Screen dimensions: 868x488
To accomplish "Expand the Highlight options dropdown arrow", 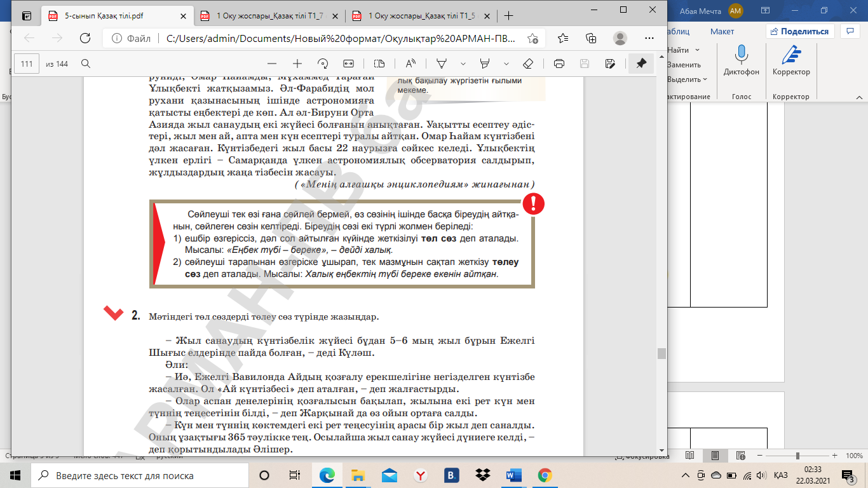I will [x=506, y=64].
